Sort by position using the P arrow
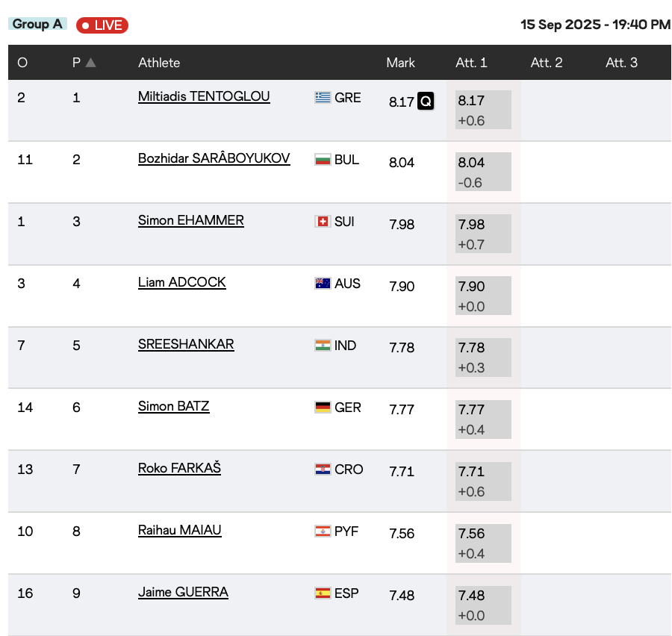The height and width of the screenshot is (636, 672). (x=90, y=63)
